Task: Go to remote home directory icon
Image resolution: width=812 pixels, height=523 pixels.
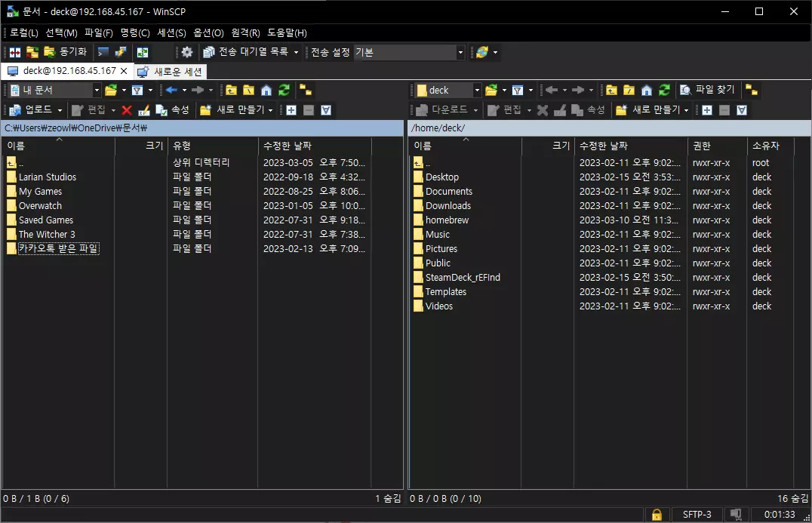Action: point(646,91)
